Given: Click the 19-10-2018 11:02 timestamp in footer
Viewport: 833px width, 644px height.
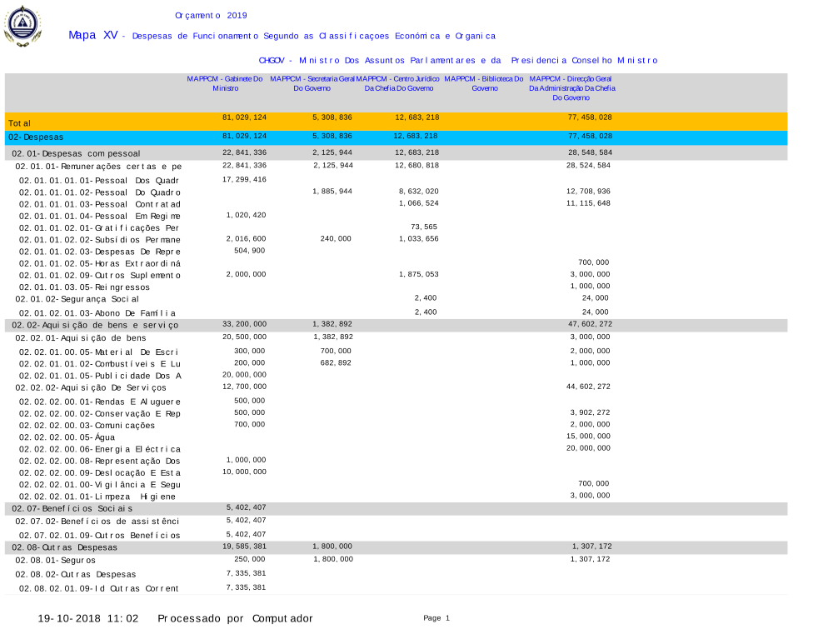Looking at the screenshot, I should pyautogui.click(x=88, y=618).
